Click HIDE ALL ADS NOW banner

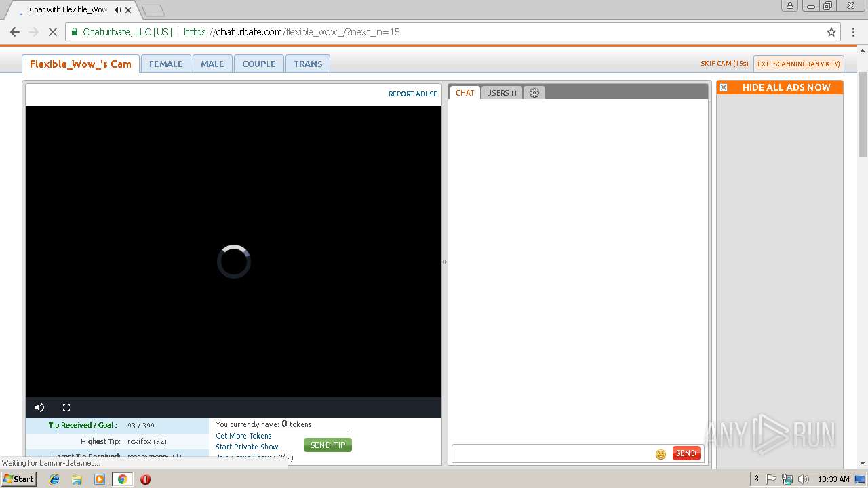point(780,87)
